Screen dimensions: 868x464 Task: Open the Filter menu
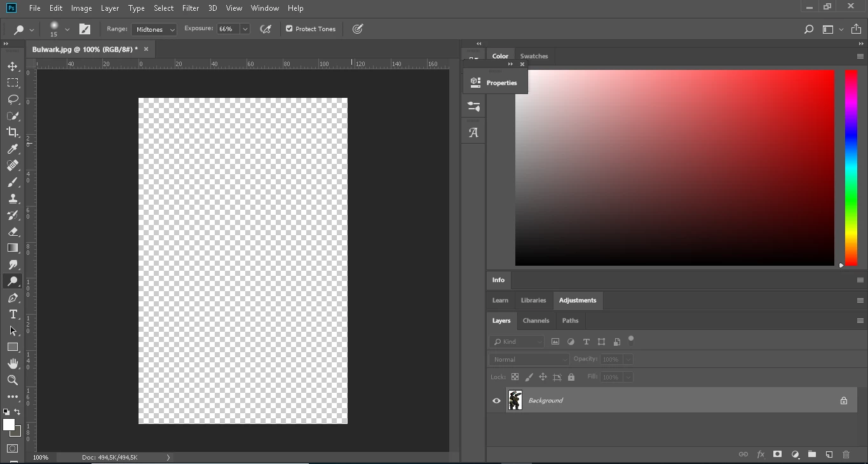click(191, 8)
